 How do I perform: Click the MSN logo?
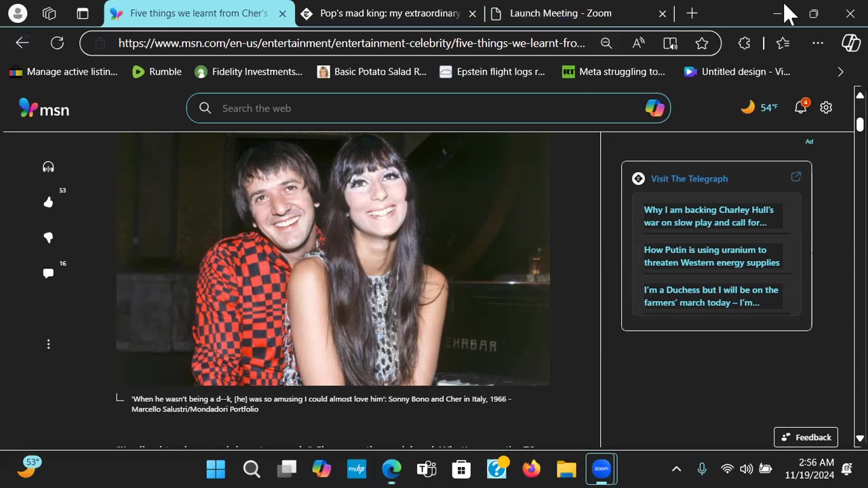pyautogui.click(x=44, y=108)
